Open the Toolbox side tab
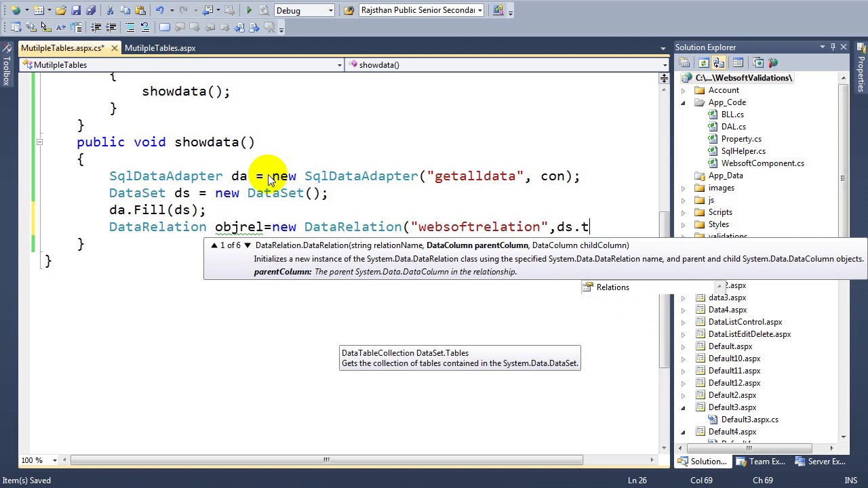 coord(6,64)
